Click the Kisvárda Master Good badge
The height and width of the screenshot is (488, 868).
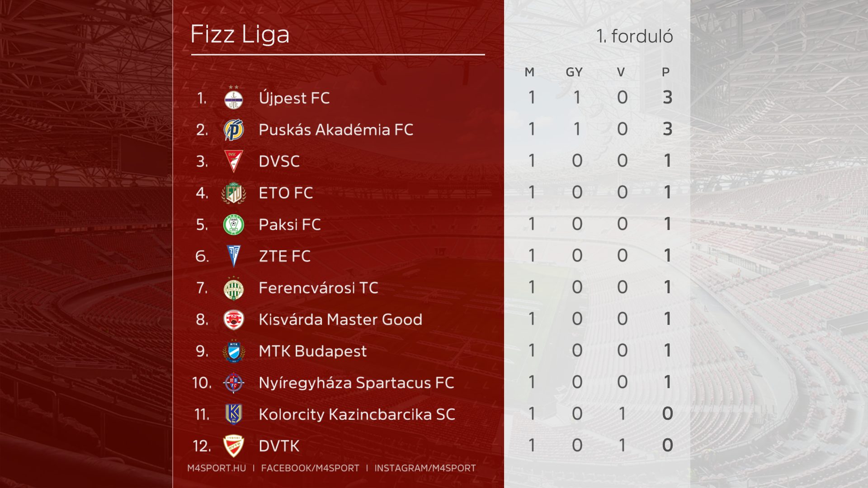pyautogui.click(x=233, y=320)
